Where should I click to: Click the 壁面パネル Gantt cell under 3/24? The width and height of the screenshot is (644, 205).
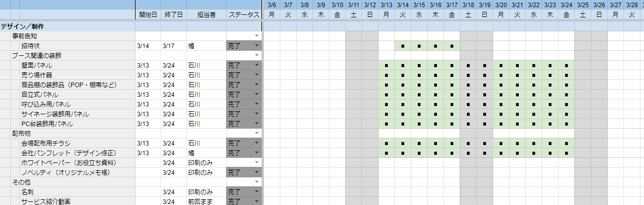pos(566,66)
